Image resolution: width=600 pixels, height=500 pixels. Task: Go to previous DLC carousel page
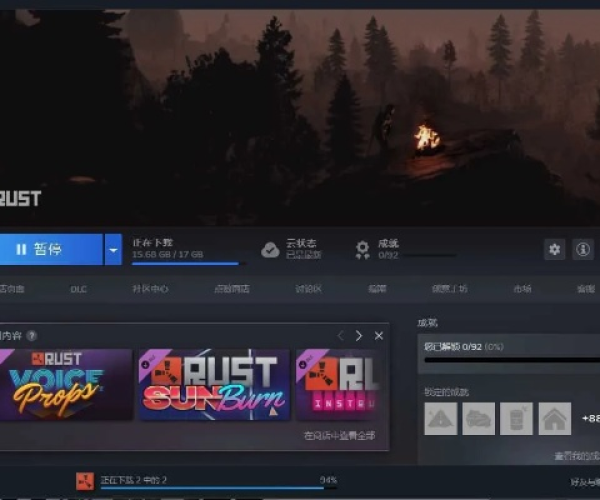point(341,336)
